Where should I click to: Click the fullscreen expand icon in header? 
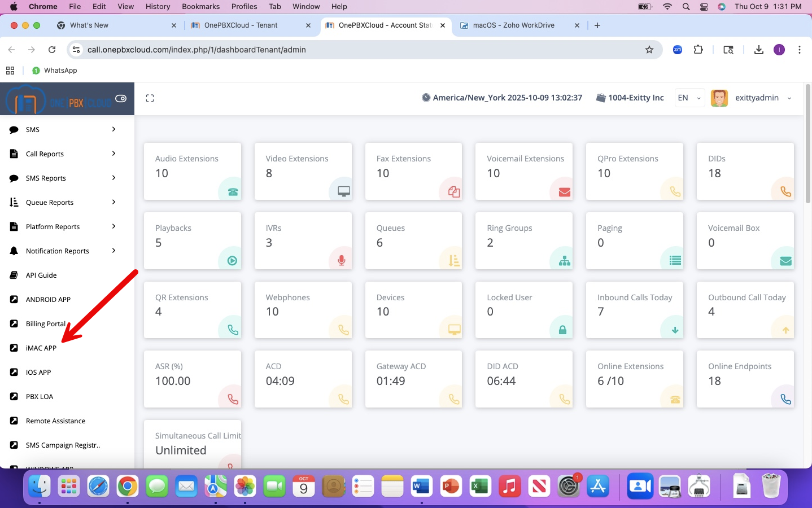coord(150,98)
